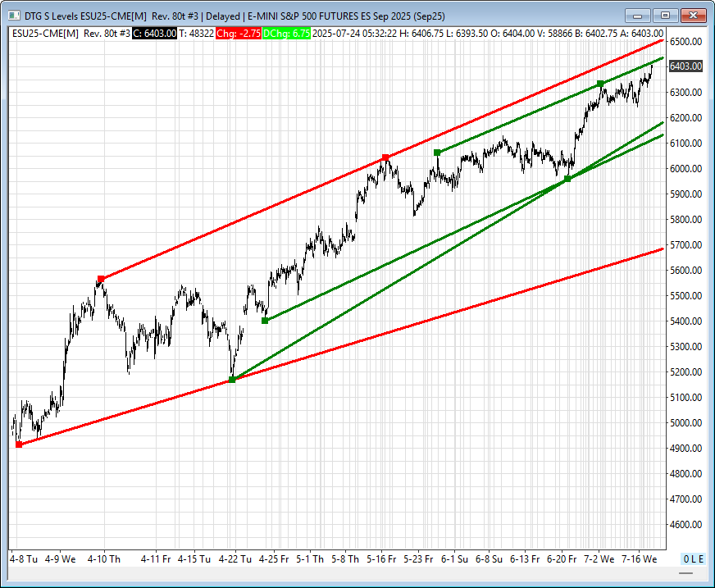Select red trendline anchor at the 4-10 high
This screenshot has height=588, width=715.
(x=101, y=279)
